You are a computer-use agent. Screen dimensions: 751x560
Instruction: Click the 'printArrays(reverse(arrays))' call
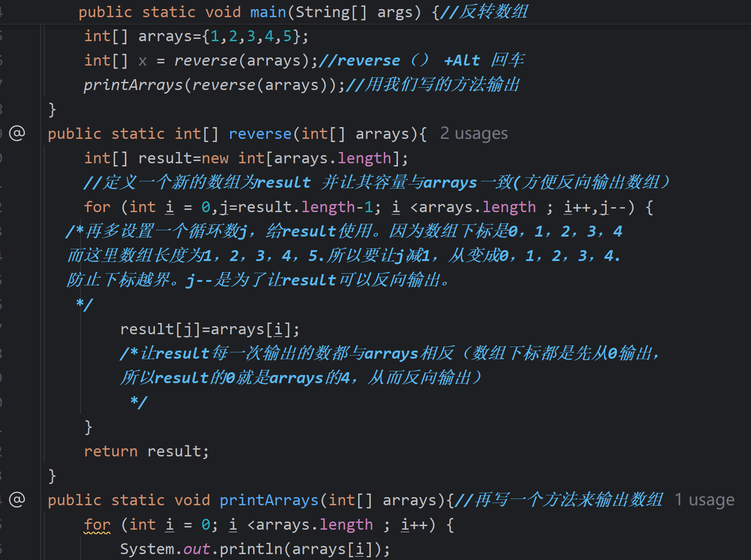(210, 85)
